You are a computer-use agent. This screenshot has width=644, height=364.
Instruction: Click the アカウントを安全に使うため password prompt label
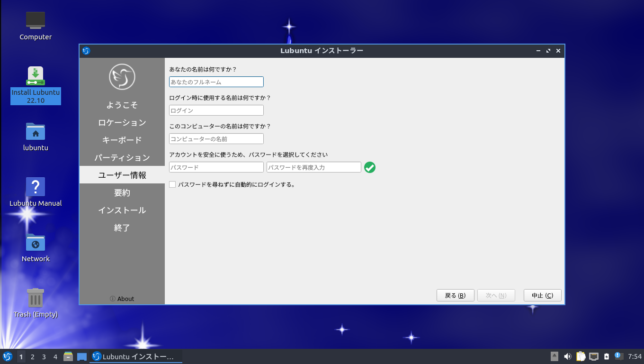click(x=248, y=155)
